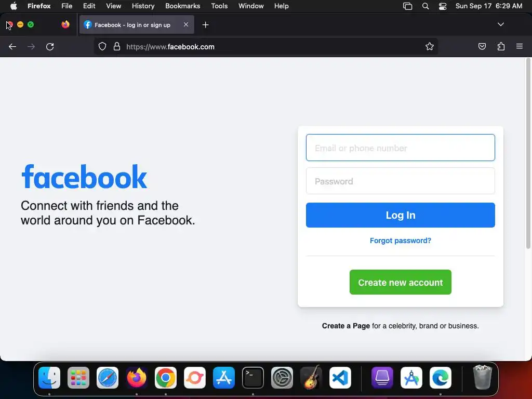The width and height of the screenshot is (532, 399).
Task: Close the Facebook tab
Action: 186,24
